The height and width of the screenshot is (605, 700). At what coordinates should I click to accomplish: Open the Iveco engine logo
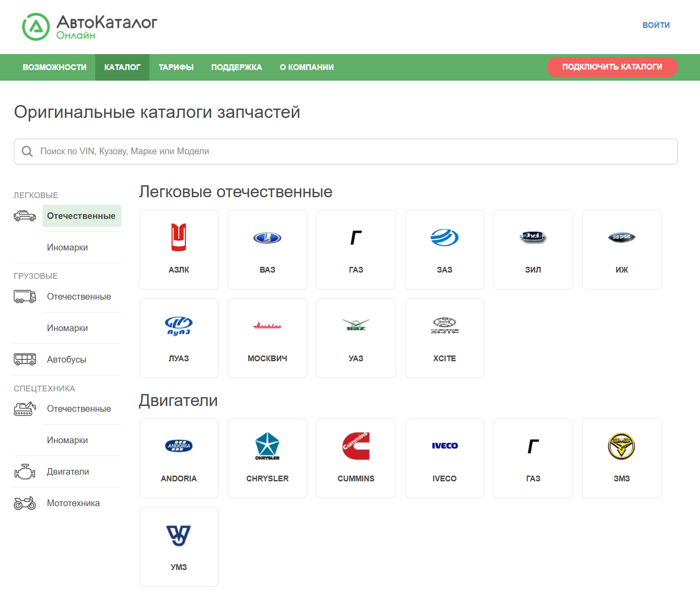(x=445, y=446)
